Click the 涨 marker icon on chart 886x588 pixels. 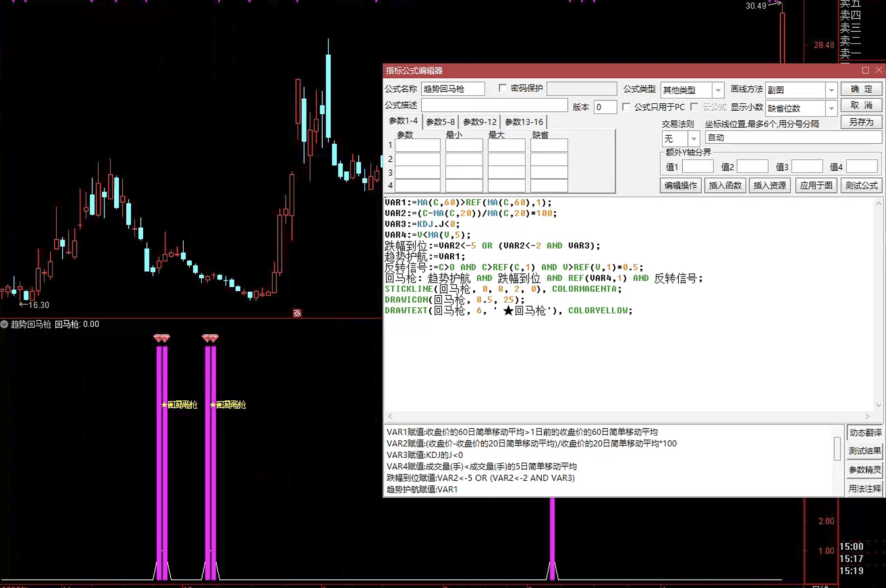(297, 313)
